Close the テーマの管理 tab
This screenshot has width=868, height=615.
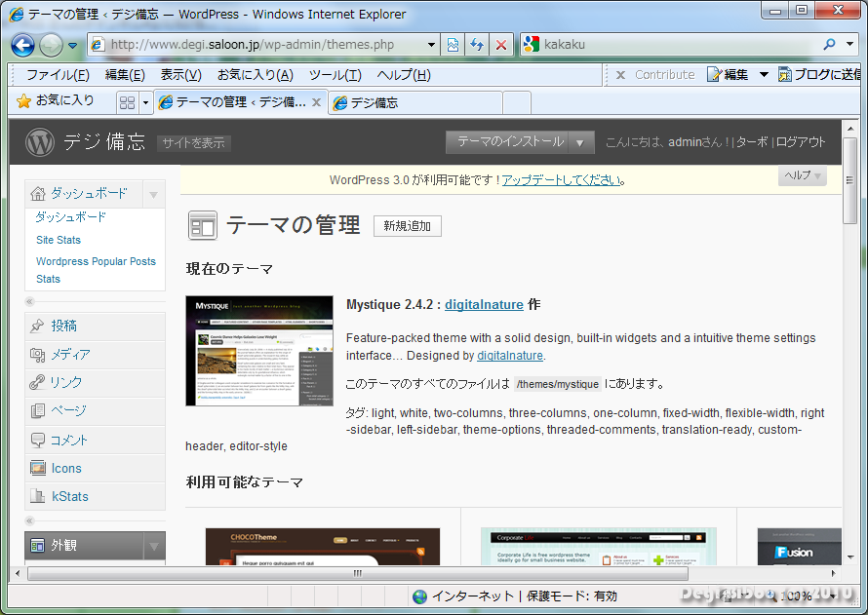click(x=316, y=102)
